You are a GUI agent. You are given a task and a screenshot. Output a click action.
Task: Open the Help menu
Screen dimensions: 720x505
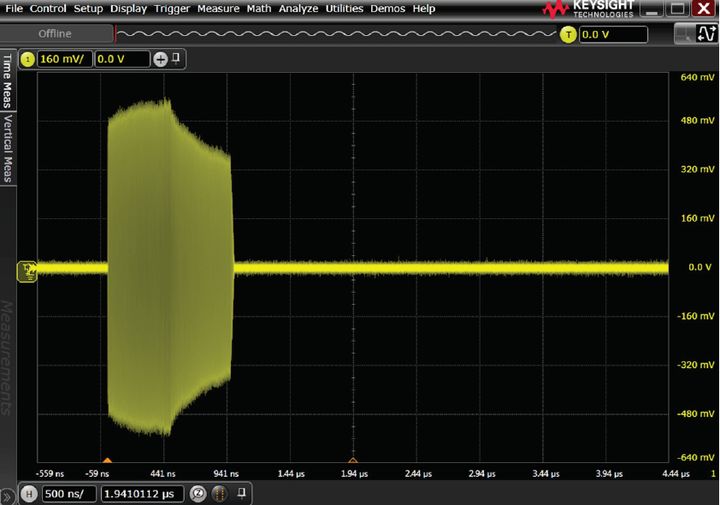coord(423,8)
